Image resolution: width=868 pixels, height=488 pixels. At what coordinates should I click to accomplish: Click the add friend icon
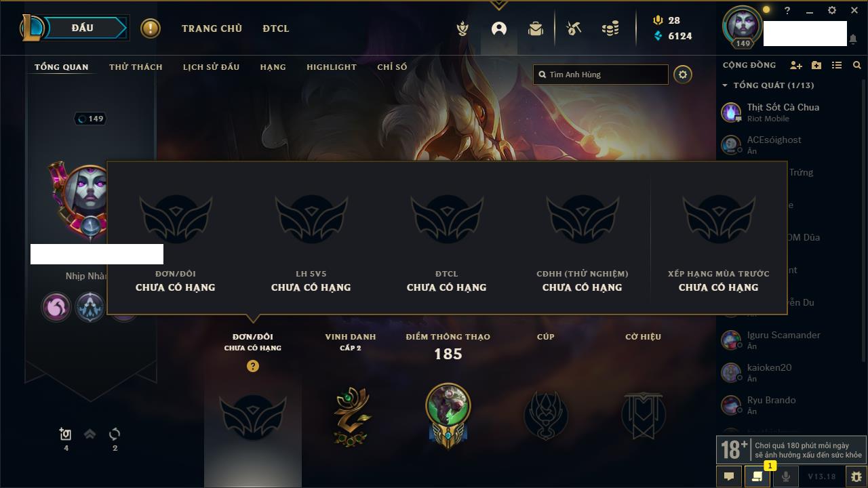[796, 65]
